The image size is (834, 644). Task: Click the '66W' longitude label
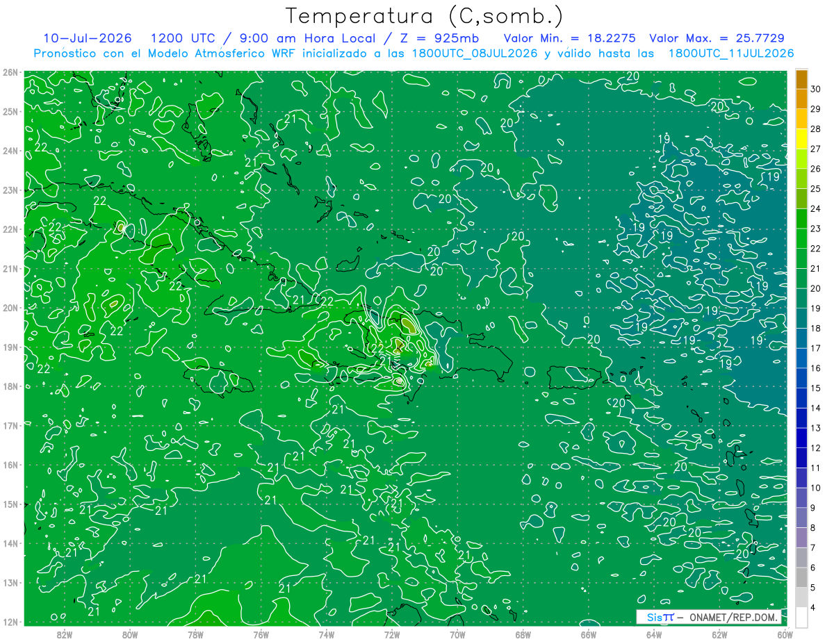click(588, 634)
